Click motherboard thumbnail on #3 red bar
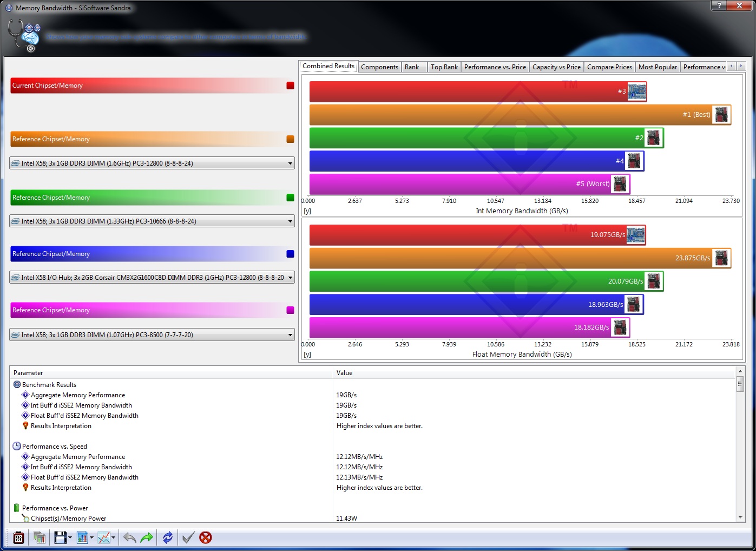This screenshot has height=551, width=756. click(x=636, y=91)
